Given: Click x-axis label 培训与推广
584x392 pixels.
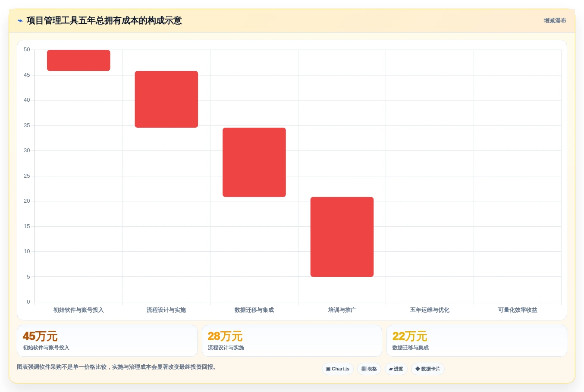Looking at the screenshot, I should (342, 310).
